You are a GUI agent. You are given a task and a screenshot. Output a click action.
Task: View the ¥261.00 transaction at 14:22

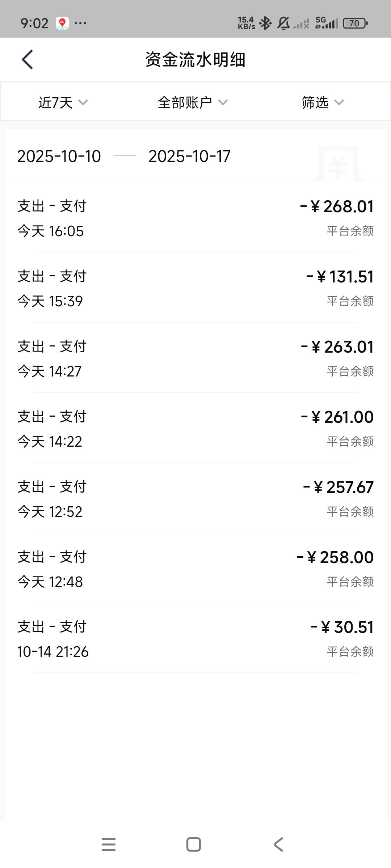click(x=195, y=429)
